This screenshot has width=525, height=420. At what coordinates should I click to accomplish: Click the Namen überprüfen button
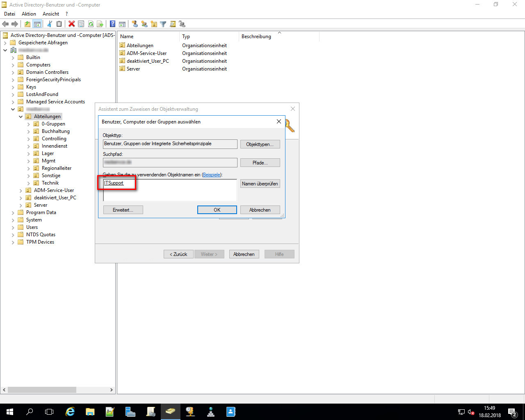[x=260, y=184]
